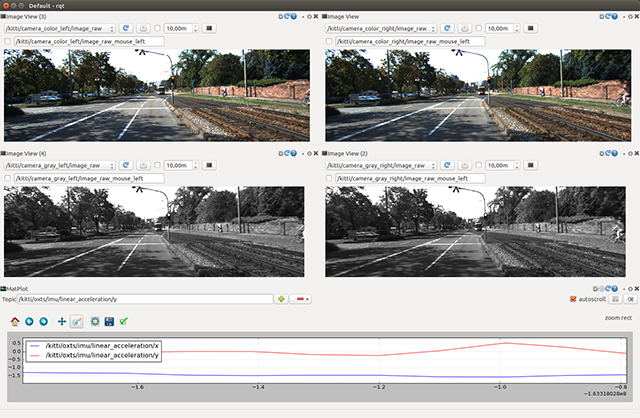The width and height of the screenshot is (640, 418).
Task: Toggle the Zoom to rectangle tool
Action: tap(77, 321)
